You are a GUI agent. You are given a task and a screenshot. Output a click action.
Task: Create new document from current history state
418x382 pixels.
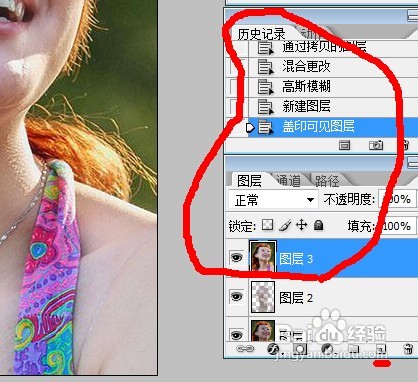344,145
